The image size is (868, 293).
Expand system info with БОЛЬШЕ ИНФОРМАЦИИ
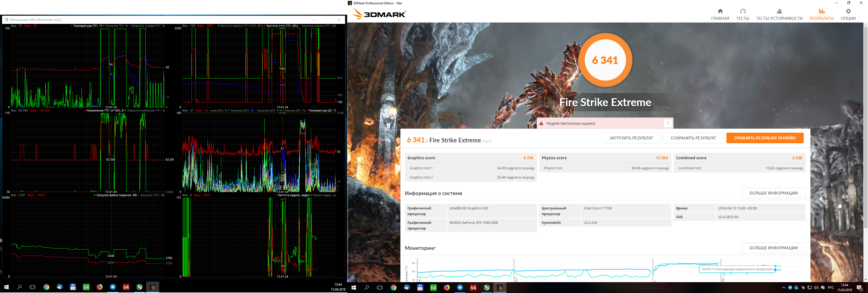773,193
